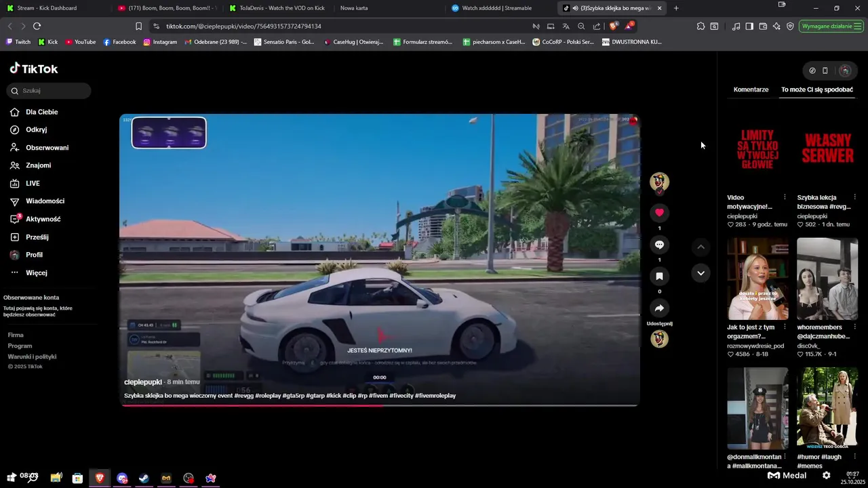Open comments via speech bubble icon
This screenshot has width=868, height=488.
pyautogui.click(x=659, y=245)
